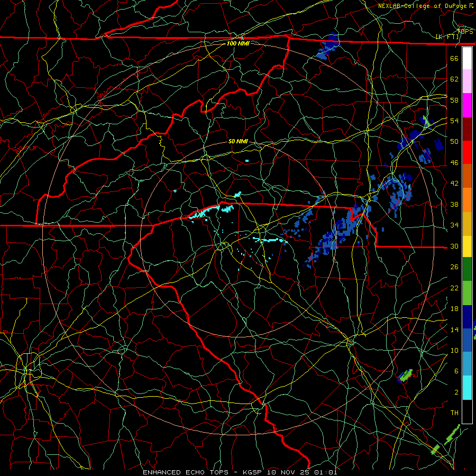Click the '50 NMI' range ring label

point(238,141)
